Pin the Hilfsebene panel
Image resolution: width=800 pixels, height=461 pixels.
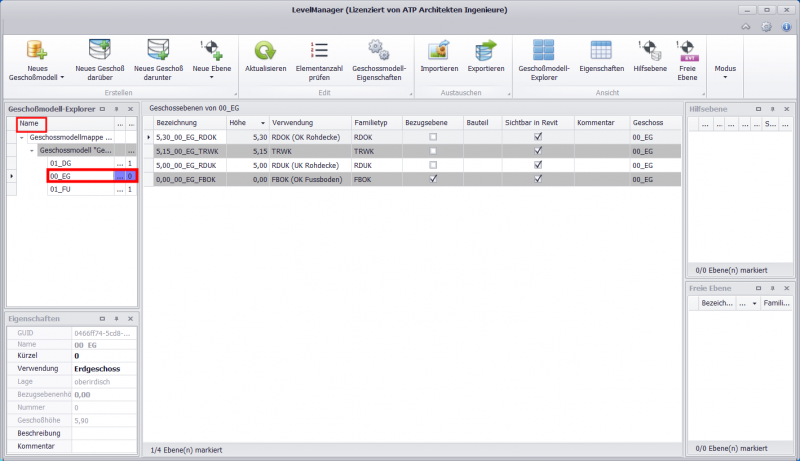772,109
